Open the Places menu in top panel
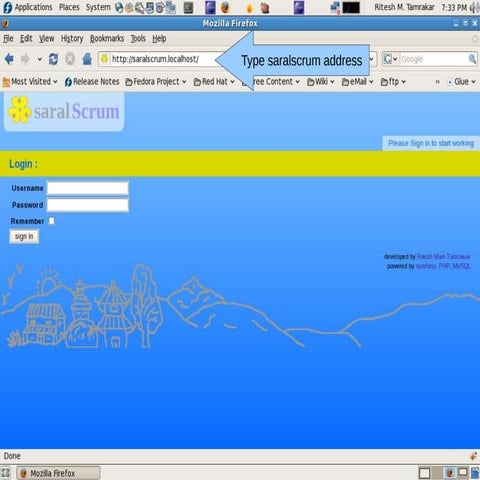 pos(69,7)
